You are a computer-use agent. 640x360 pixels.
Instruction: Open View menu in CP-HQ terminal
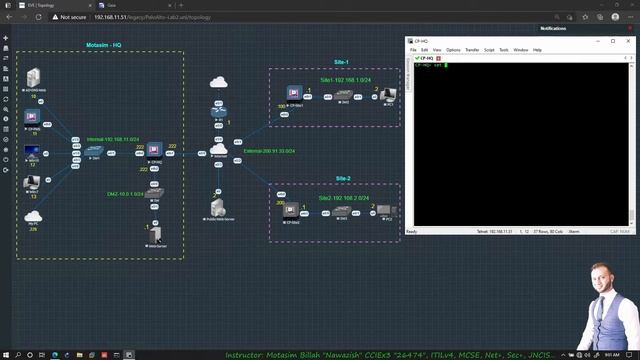(437, 50)
